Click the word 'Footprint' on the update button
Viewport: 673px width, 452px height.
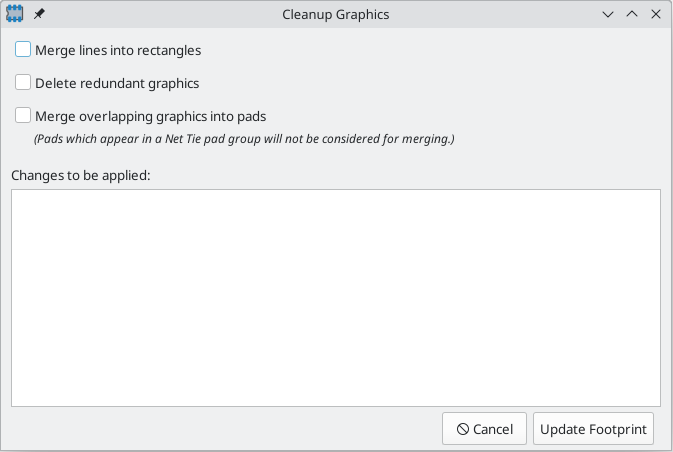coord(618,429)
